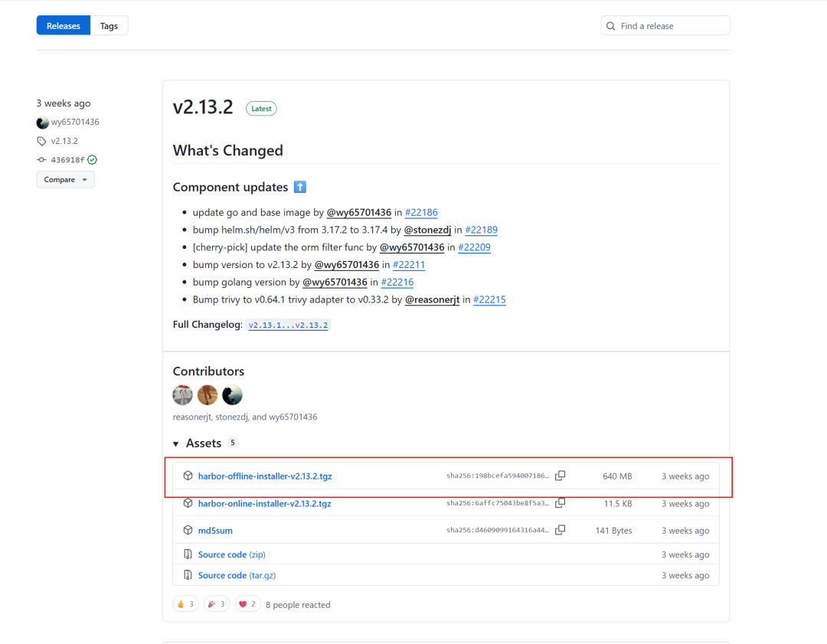Open pull request #22209
Viewport: 827px width, 644px height.
coord(474,247)
